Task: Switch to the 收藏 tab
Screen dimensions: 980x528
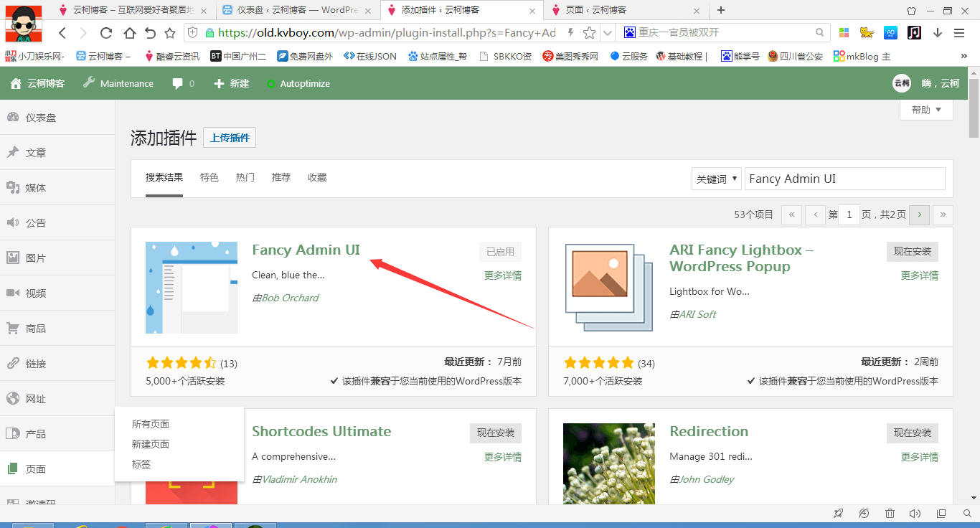Action: tap(317, 177)
